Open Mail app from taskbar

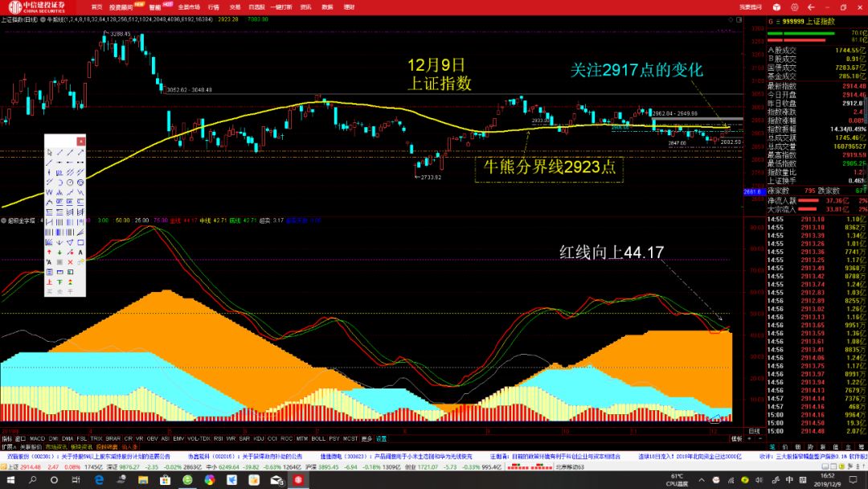click(276, 480)
